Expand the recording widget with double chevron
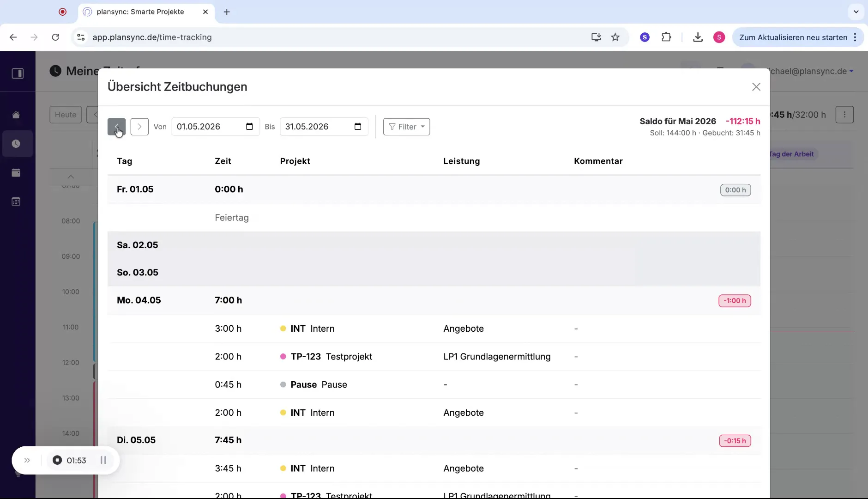The image size is (868, 499). click(27, 460)
